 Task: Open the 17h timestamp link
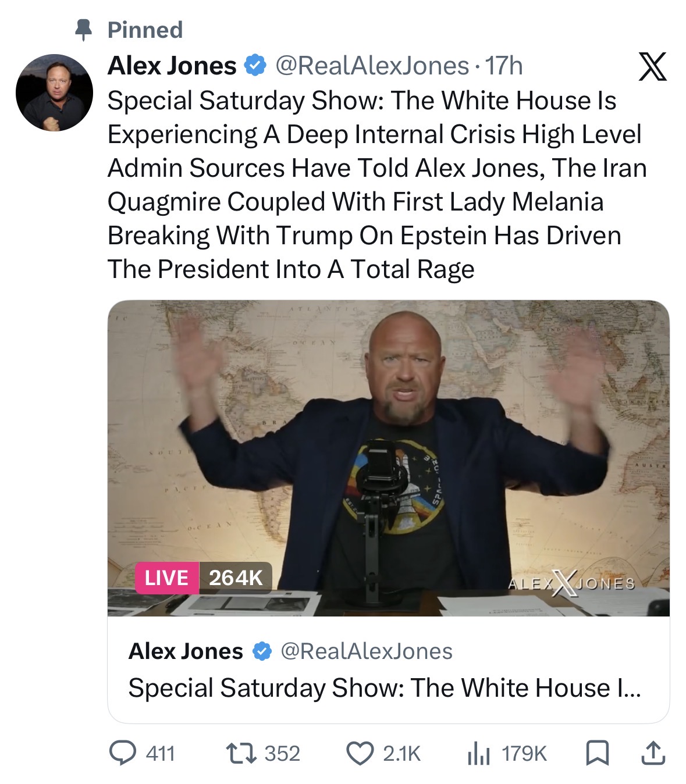pos(504,66)
